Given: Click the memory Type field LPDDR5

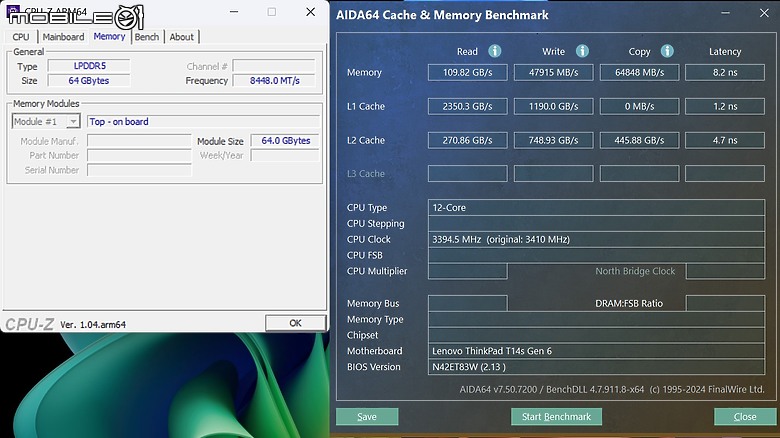Looking at the screenshot, I should 89,66.
